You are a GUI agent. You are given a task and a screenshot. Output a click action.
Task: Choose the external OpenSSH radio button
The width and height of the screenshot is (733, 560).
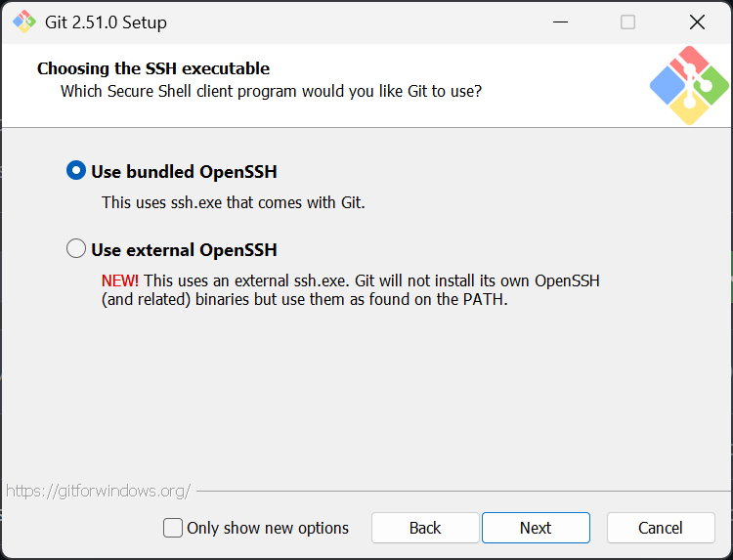[76, 249]
